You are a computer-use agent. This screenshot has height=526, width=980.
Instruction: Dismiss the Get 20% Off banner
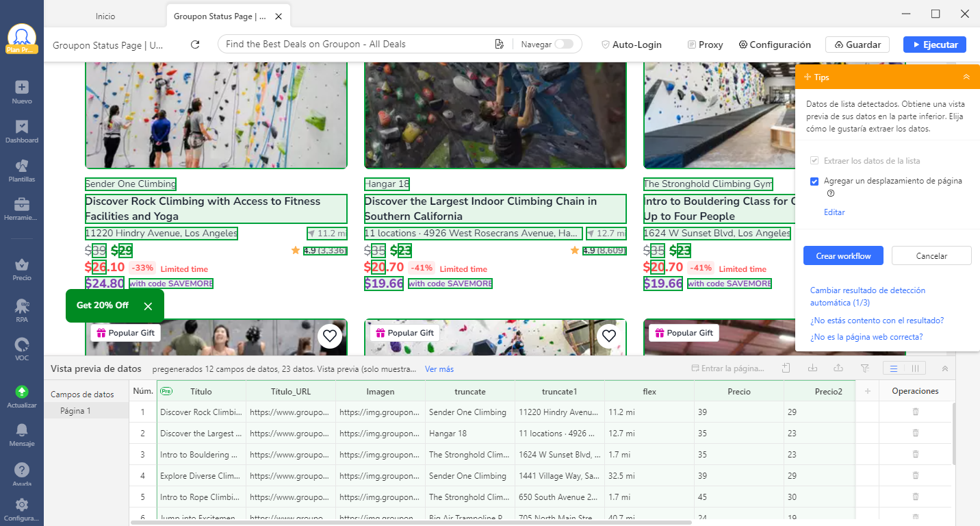pyautogui.click(x=148, y=305)
